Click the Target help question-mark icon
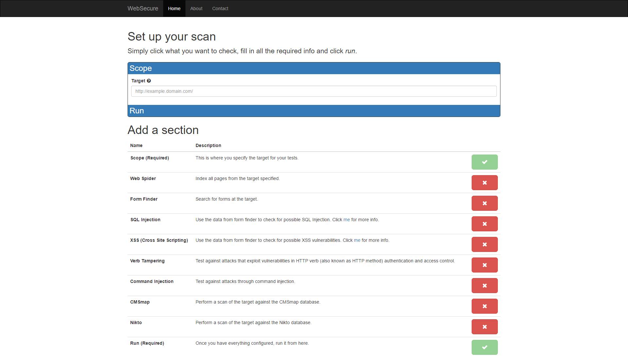Image resolution: width=628 pixels, height=364 pixels. (x=149, y=81)
